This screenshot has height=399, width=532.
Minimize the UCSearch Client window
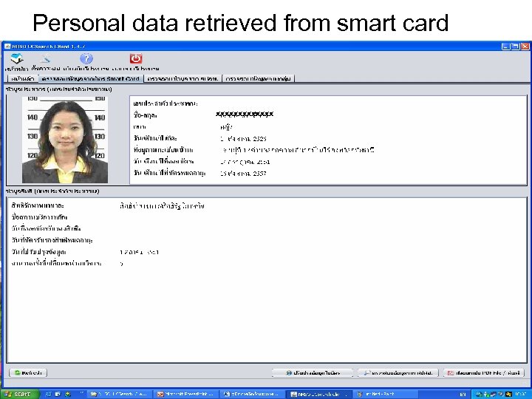click(x=505, y=47)
